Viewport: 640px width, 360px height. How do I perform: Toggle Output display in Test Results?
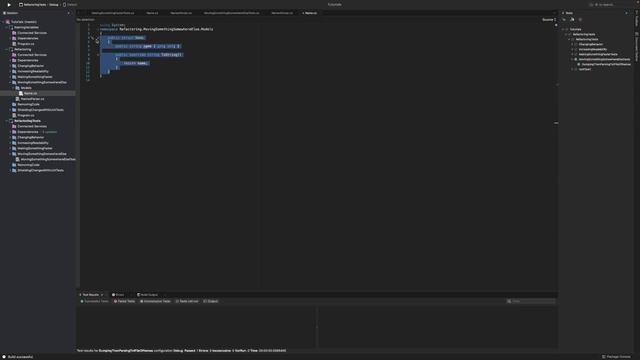(211, 301)
